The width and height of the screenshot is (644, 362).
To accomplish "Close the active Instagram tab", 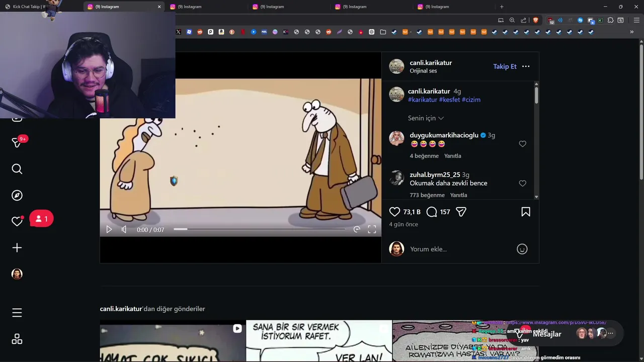I will (159, 7).
